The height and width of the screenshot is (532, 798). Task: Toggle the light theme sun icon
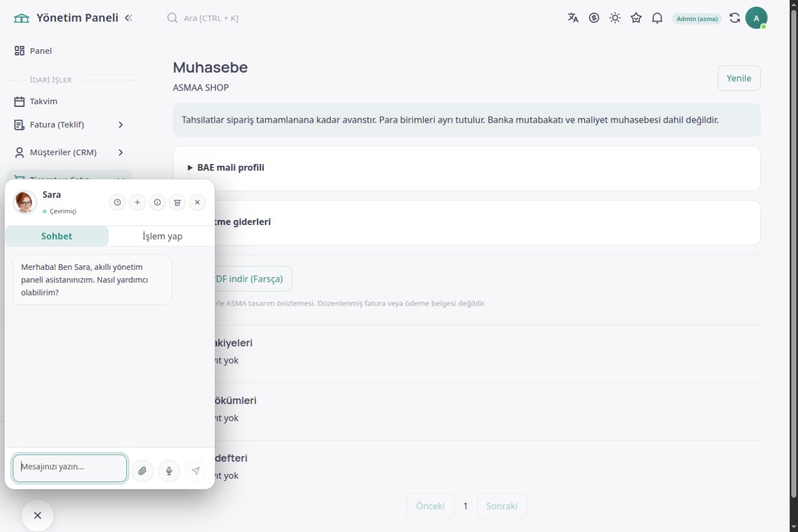[615, 18]
